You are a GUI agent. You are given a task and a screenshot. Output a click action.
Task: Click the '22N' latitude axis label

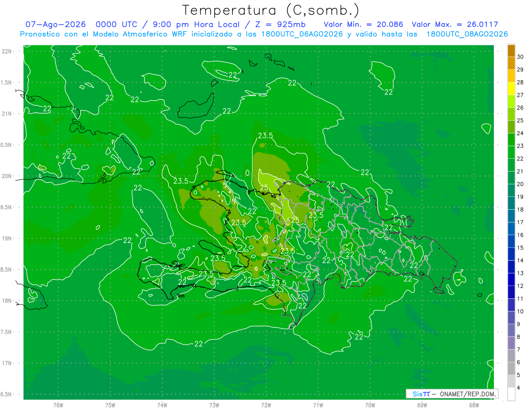pyautogui.click(x=7, y=51)
